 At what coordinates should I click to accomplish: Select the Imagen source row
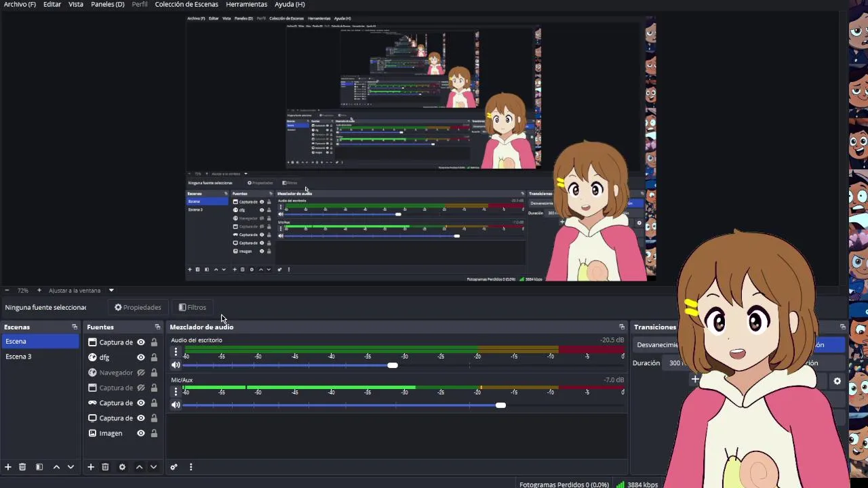[123, 434]
